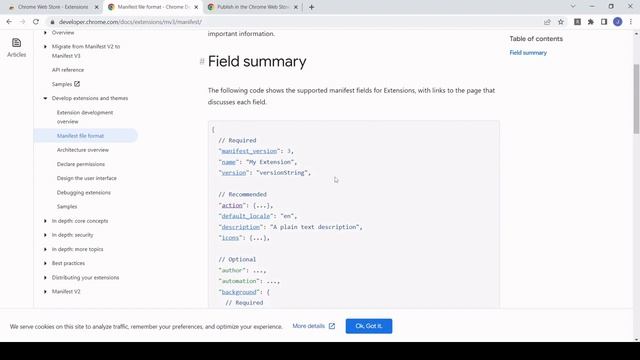This screenshot has width=640, height=360.
Task: Open API reference in sidebar
Action: [68, 70]
